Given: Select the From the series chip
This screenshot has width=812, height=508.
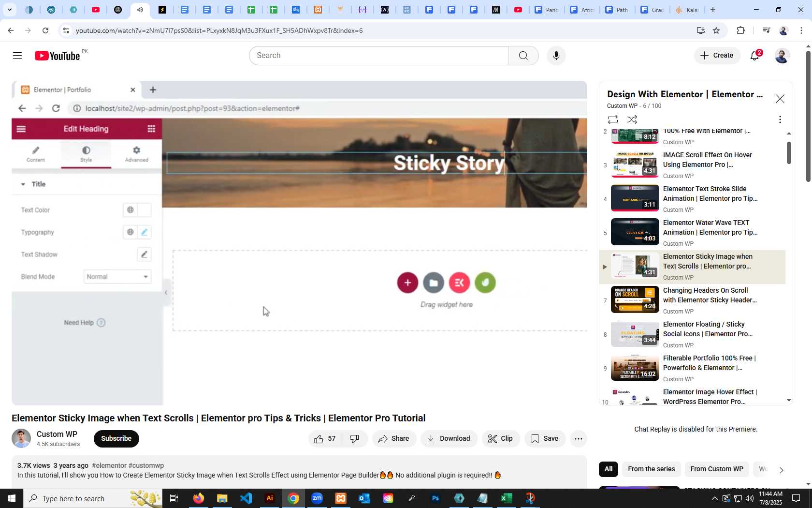Looking at the screenshot, I should click(651, 469).
